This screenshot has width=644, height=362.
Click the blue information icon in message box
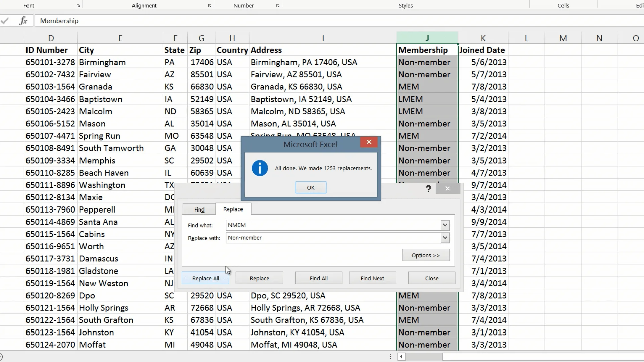coord(260,168)
